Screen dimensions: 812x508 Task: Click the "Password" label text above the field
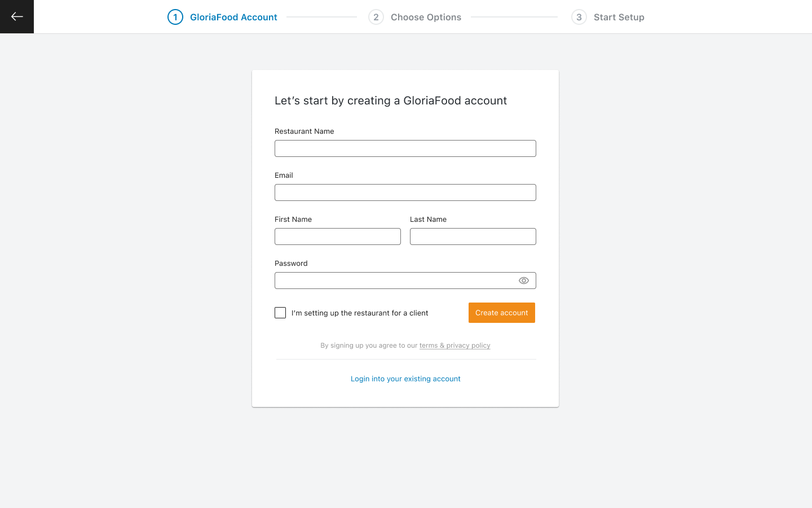(291, 264)
